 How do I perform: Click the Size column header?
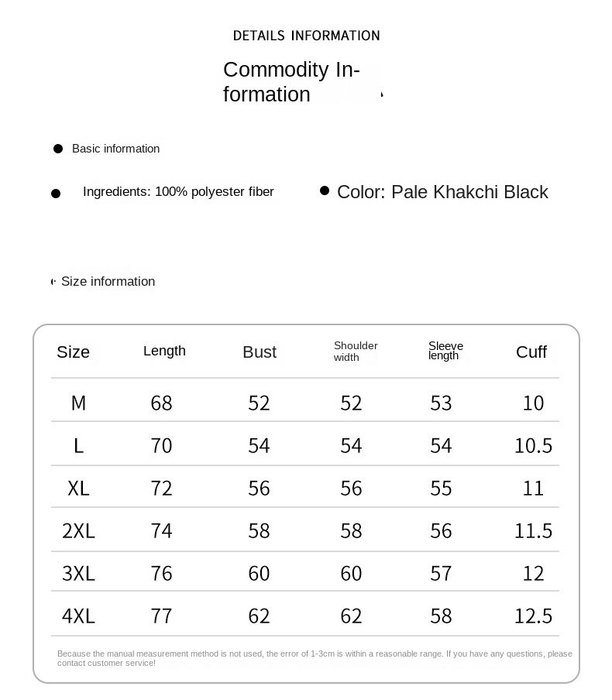click(x=74, y=352)
